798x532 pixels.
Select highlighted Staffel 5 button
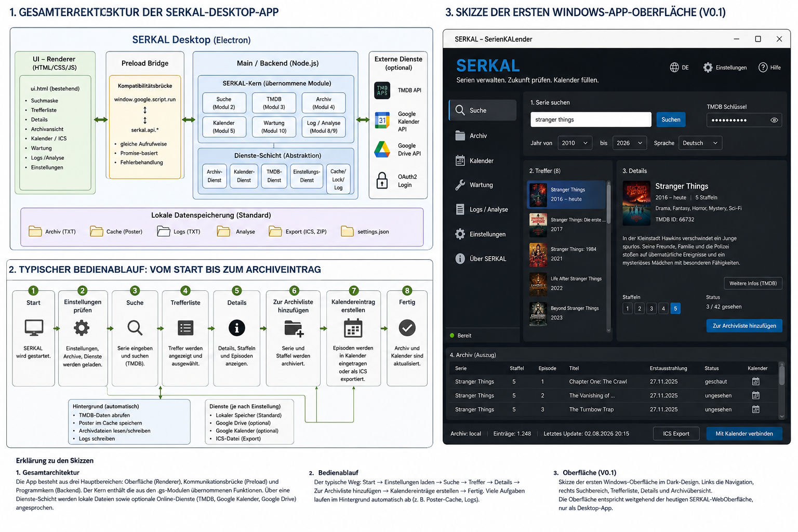(675, 309)
